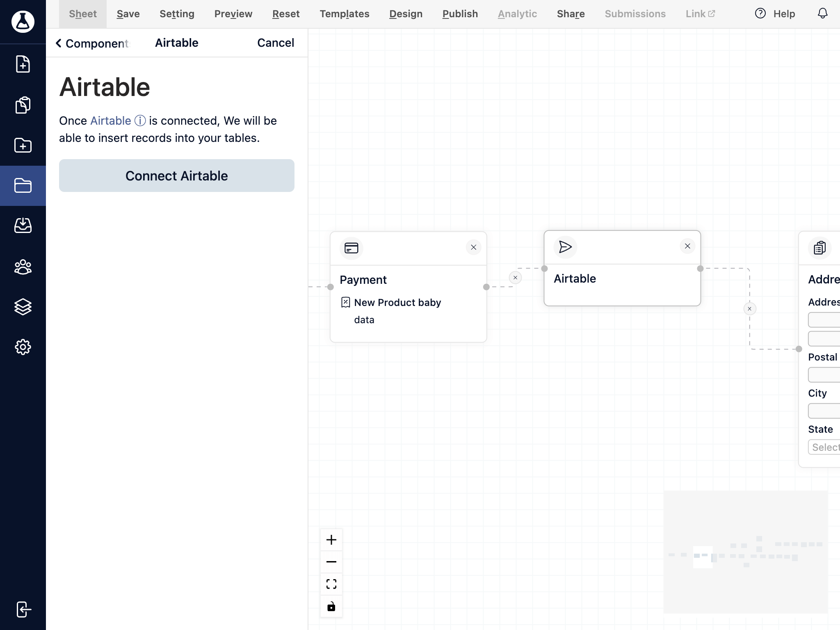The height and width of the screenshot is (630, 840).
Task: Click the Address node clipboard icon
Action: click(819, 248)
